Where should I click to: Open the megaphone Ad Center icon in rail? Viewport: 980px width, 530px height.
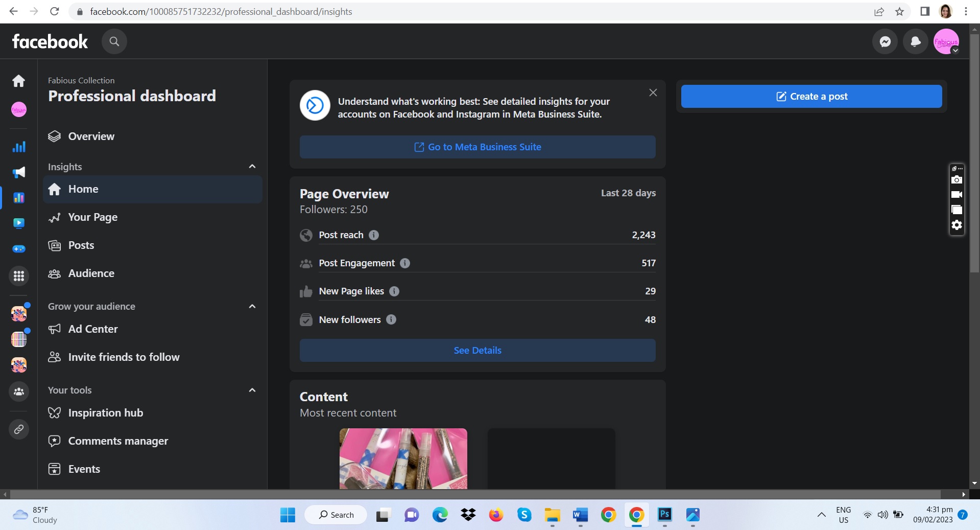click(x=19, y=172)
